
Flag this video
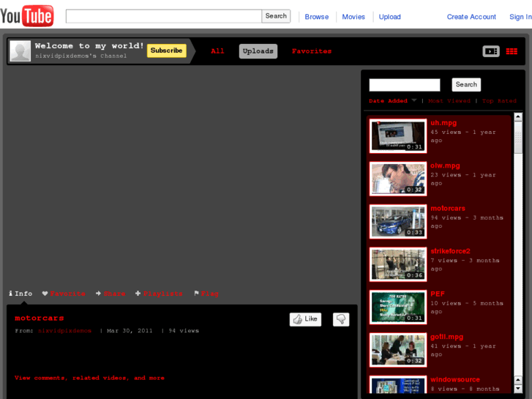click(x=206, y=294)
